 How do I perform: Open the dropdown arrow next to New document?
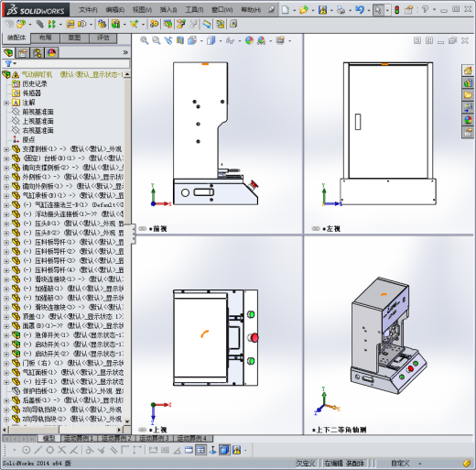(x=294, y=10)
